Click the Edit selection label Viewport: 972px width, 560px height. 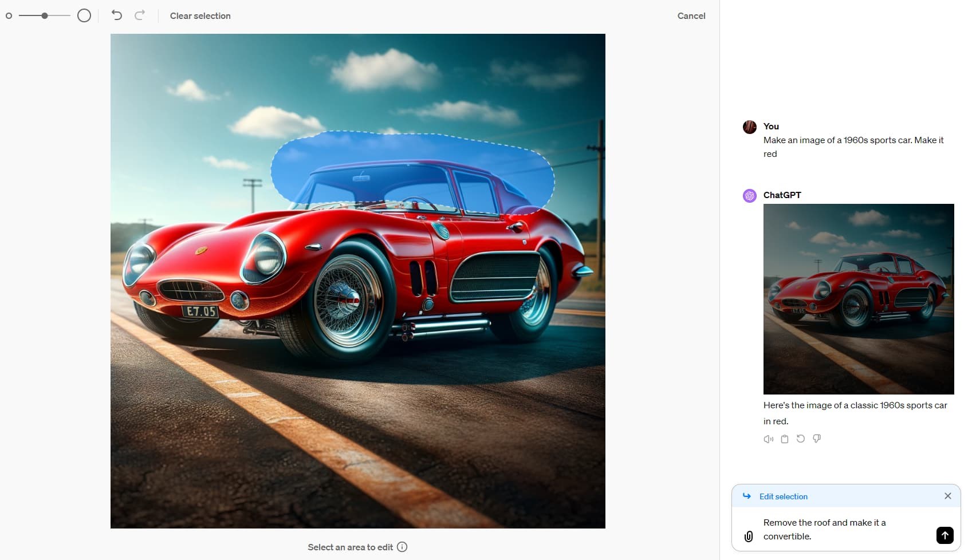(x=783, y=496)
